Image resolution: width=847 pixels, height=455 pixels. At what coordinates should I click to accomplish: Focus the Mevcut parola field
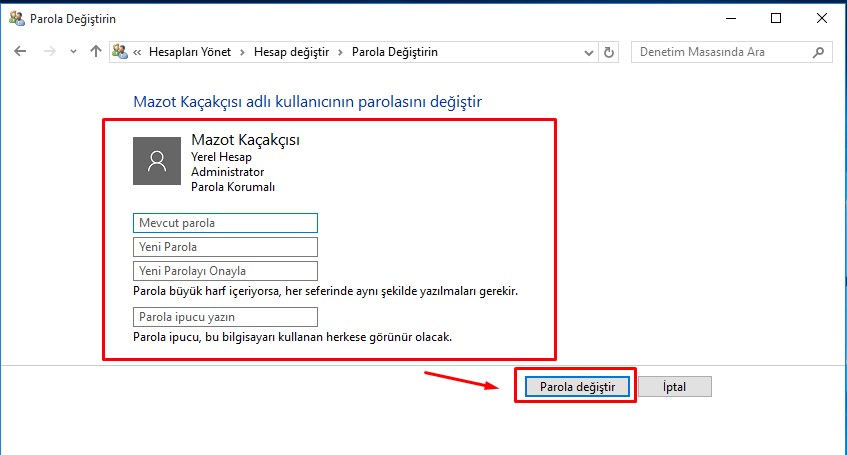[x=224, y=223]
